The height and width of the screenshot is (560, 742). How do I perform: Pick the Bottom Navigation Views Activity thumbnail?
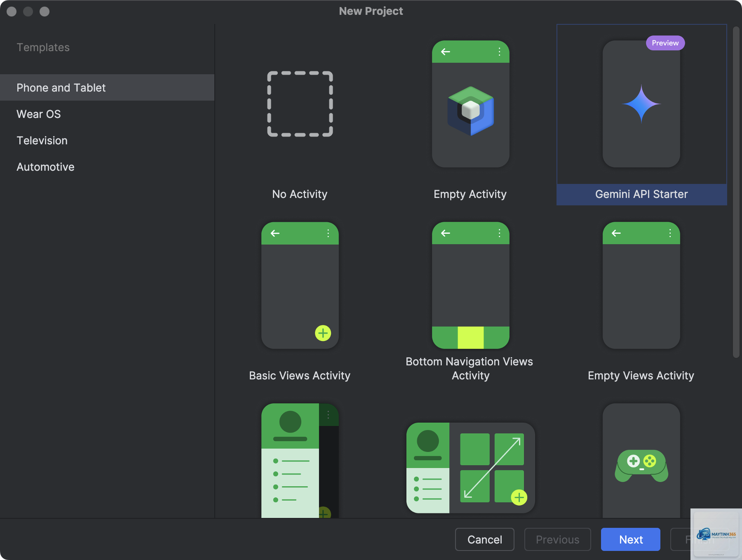(470, 285)
